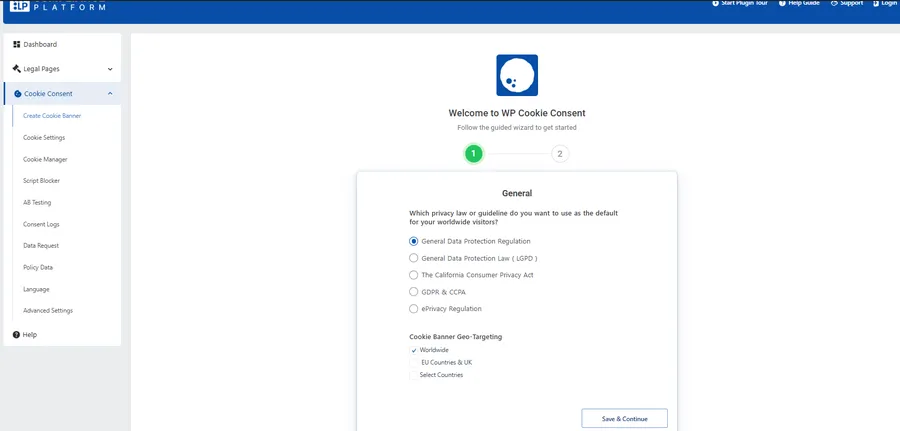Select GDPR & CCPA radio option
Image resolution: width=900 pixels, height=431 pixels.
413,292
